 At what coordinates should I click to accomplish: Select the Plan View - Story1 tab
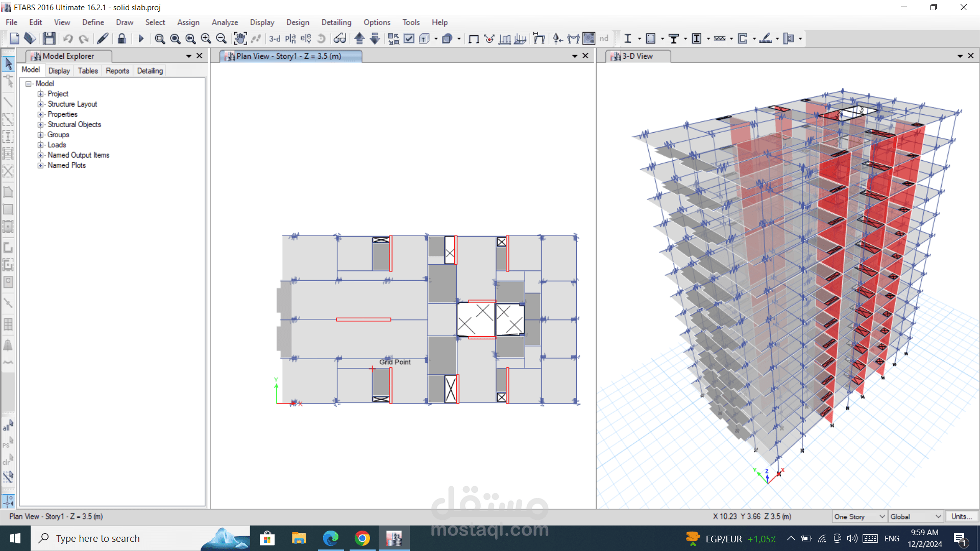(x=290, y=56)
